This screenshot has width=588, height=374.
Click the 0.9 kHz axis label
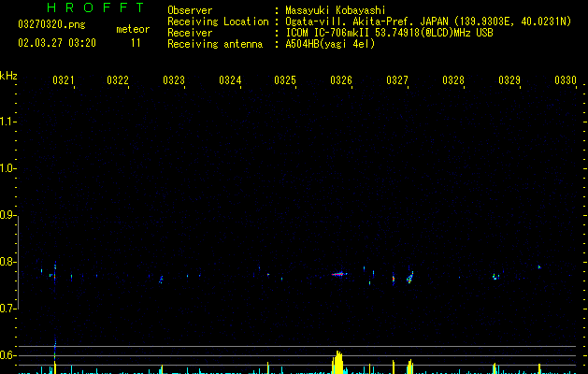point(8,215)
